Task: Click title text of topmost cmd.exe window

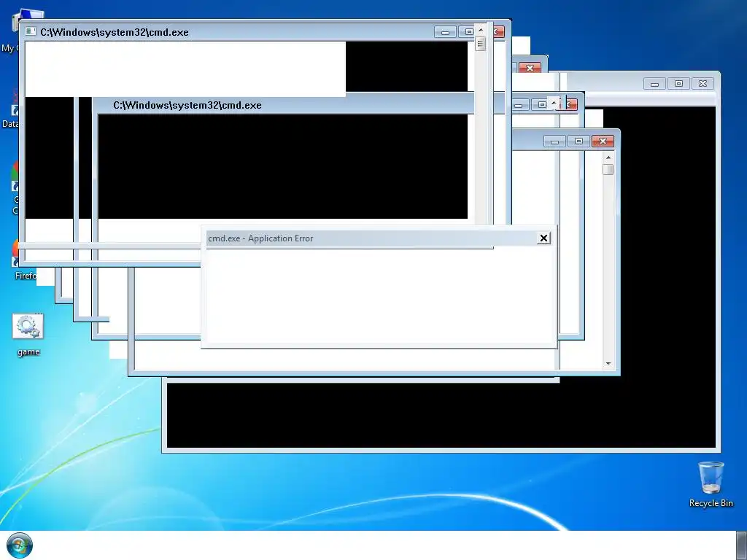Action: pos(115,32)
